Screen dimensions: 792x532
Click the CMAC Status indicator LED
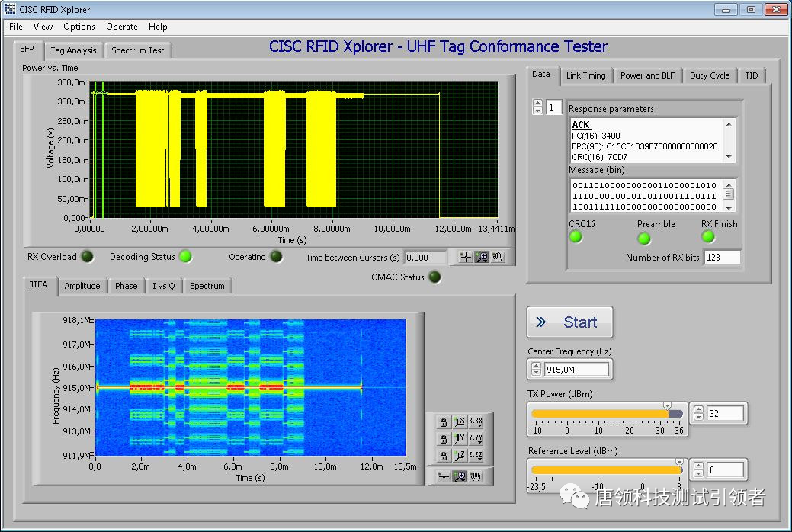point(434,277)
